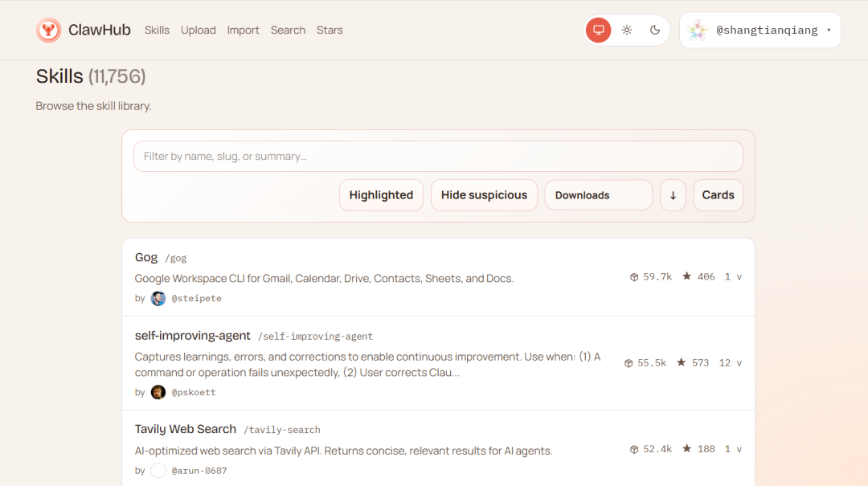Screen dimensions: 868x486
Task: Click the 573 stars count
Action: [x=700, y=363]
